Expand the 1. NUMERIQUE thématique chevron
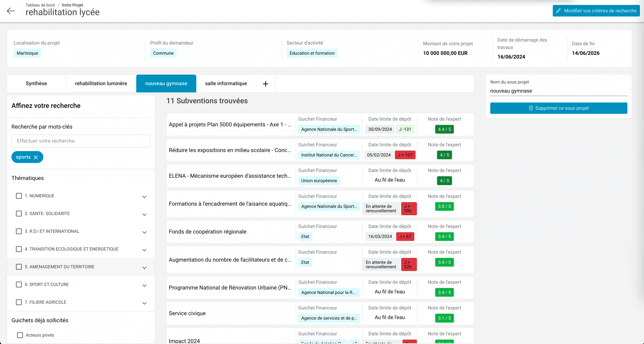 [x=144, y=197]
